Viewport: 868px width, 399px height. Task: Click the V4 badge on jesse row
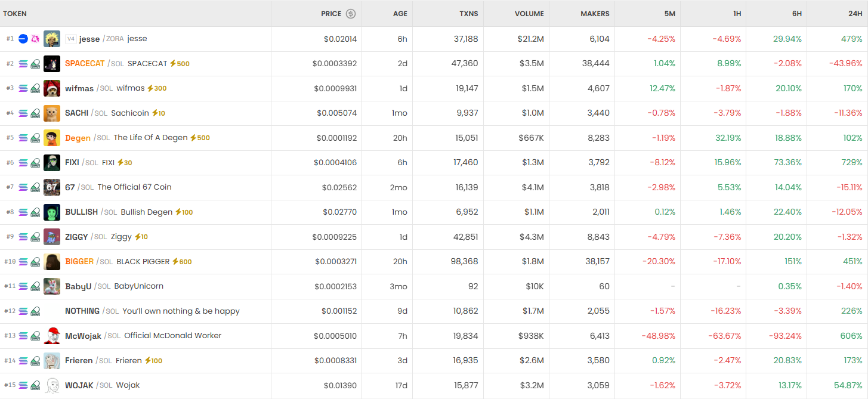tap(71, 39)
